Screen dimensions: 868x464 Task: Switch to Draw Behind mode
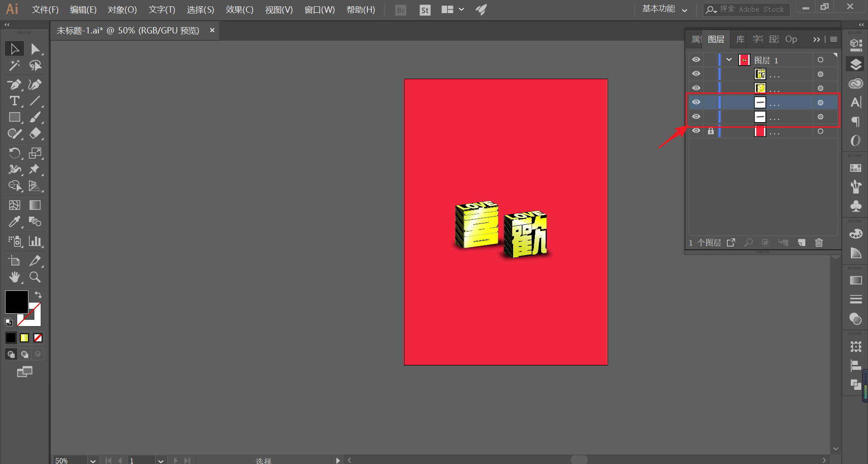tap(24, 354)
